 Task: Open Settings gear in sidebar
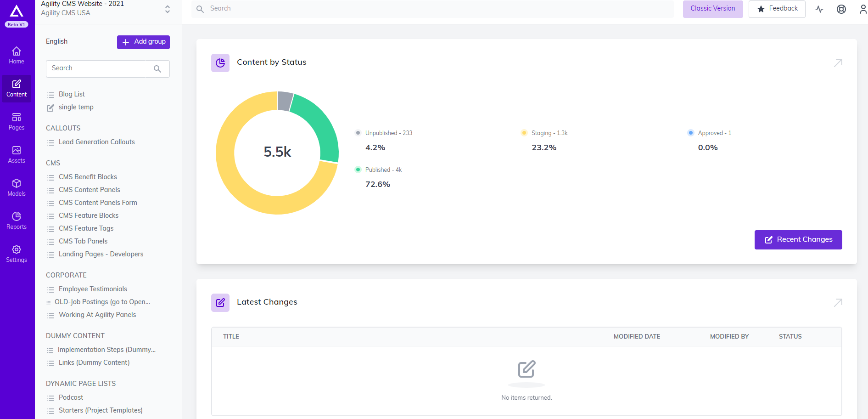17,254
